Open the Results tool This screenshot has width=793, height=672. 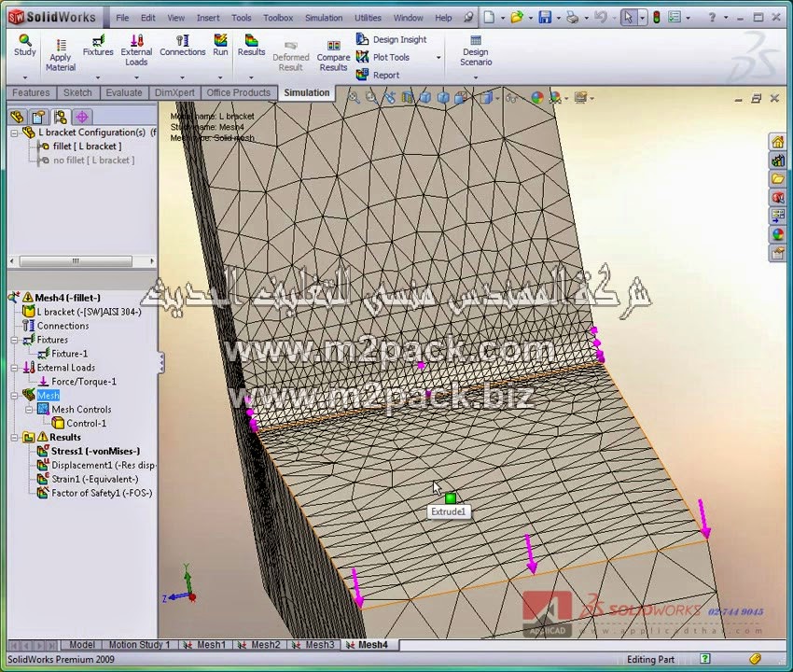tap(251, 45)
